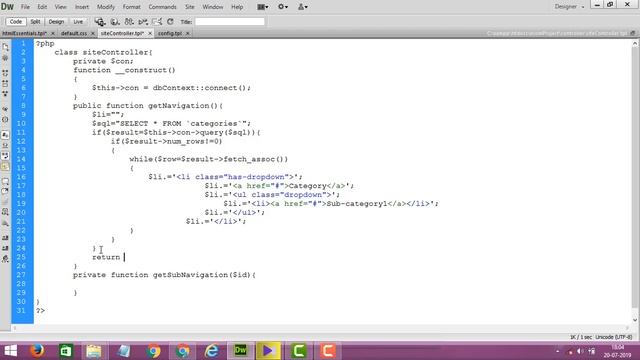This screenshot has height=360, width=640.
Task: Open the Commands menu
Action: [162, 7]
